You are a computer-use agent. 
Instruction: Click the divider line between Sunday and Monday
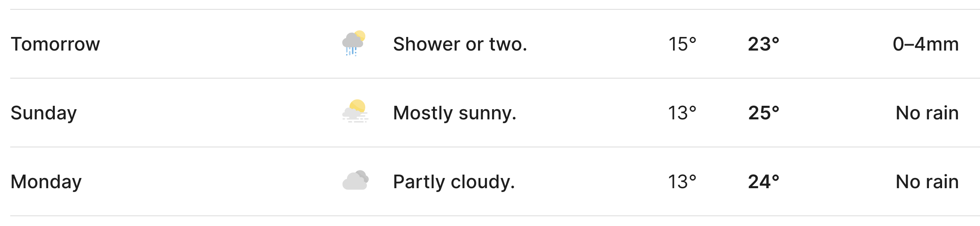pos(494,147)
